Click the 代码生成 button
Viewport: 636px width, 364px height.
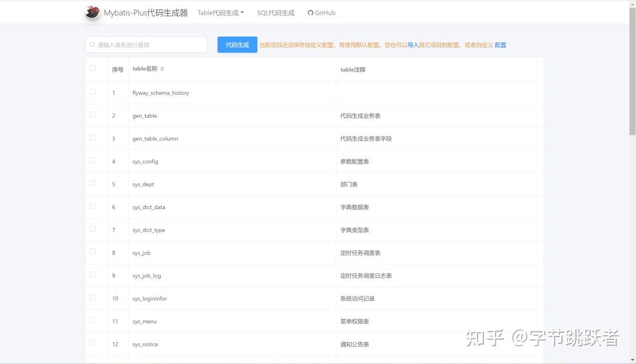pyautogui.click(x=237, y=44)
